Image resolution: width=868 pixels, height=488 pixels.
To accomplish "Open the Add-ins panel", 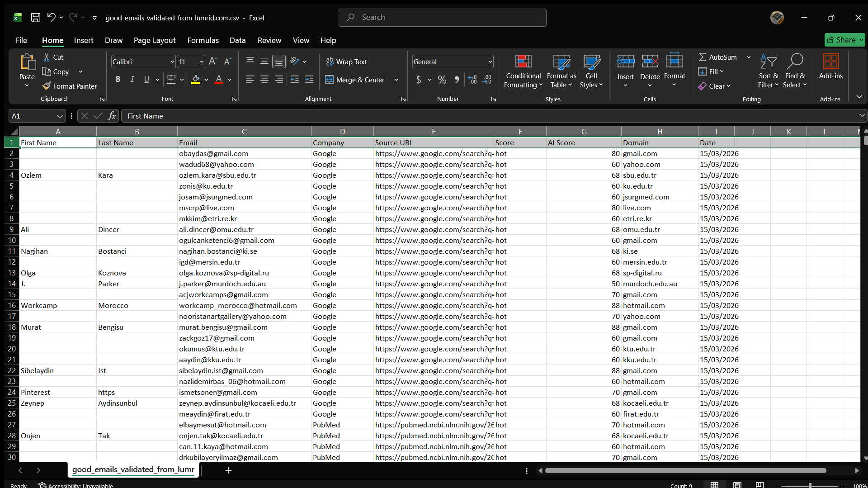I will tap(830, 67).
